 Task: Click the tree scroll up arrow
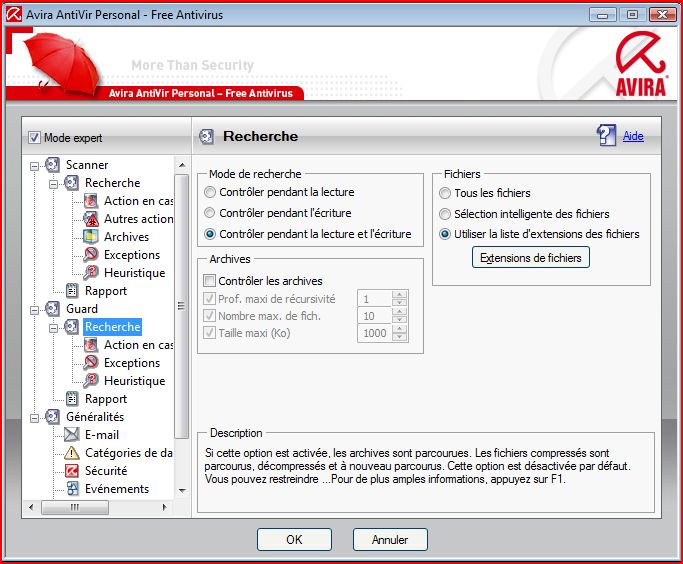182,165
